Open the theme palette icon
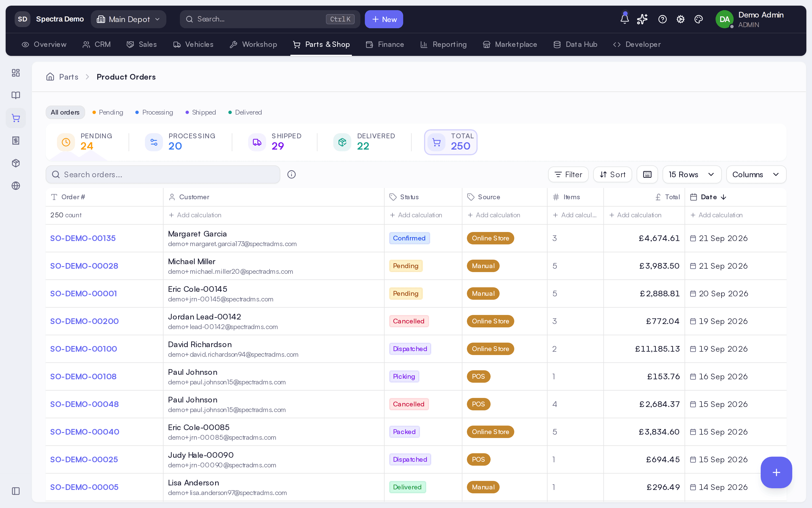The image size is (812, 508). (699, 19)
